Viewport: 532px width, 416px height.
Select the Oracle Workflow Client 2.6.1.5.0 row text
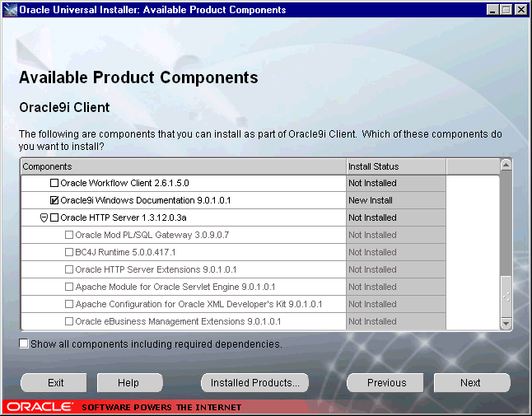point(124,183)
